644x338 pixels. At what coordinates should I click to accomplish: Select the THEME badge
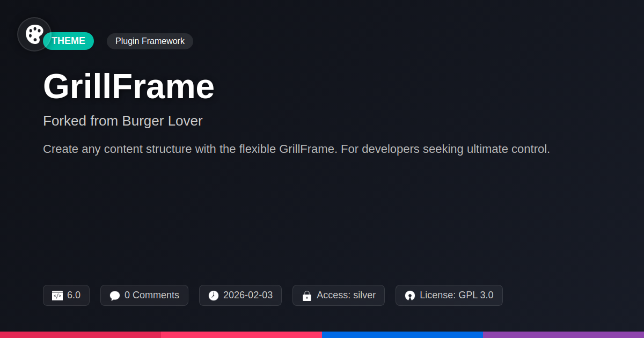69,41
